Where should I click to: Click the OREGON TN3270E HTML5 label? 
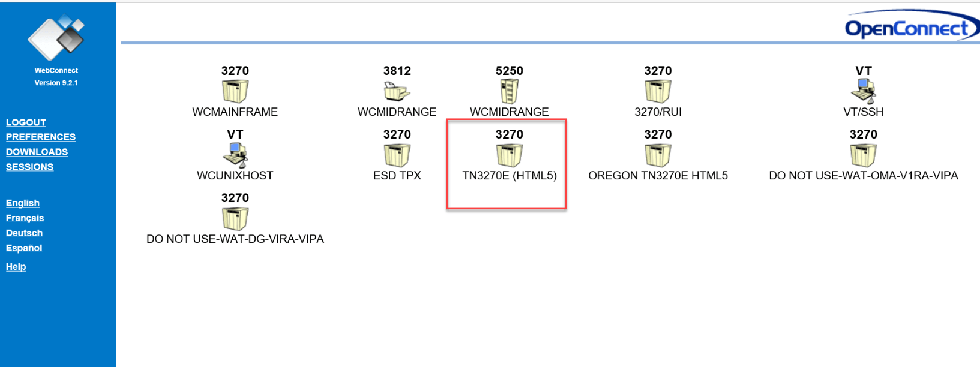tap(658, 176)
